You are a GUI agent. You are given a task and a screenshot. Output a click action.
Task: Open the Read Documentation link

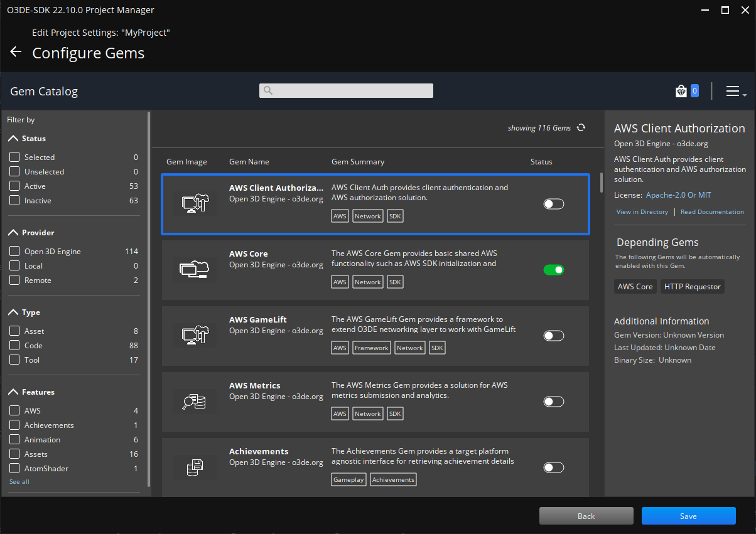pos(712,212)
